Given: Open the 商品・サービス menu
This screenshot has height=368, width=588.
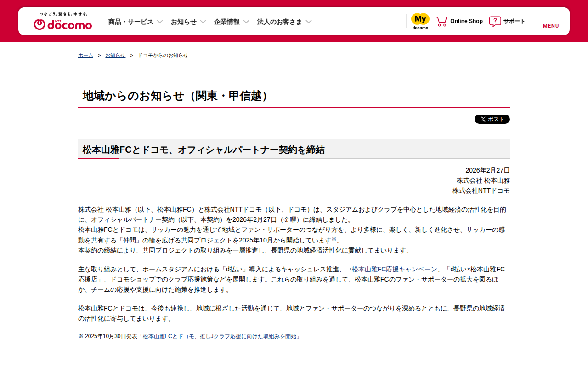Looking at the screenshot, I should [x=130, y=22].
